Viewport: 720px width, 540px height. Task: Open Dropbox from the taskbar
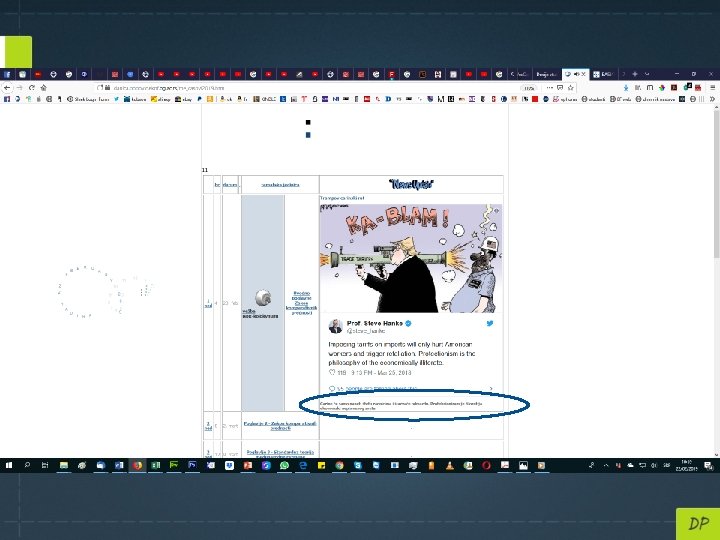point(229,465)
